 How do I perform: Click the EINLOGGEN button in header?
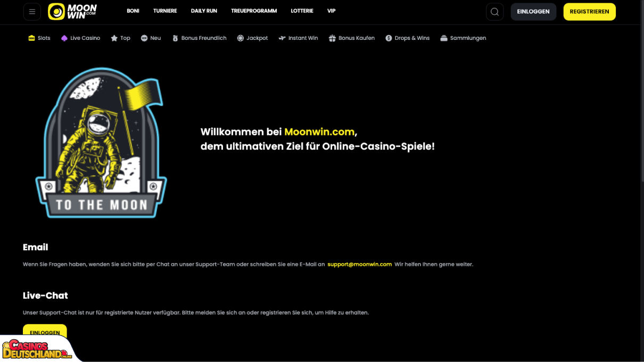coord(533,12)
